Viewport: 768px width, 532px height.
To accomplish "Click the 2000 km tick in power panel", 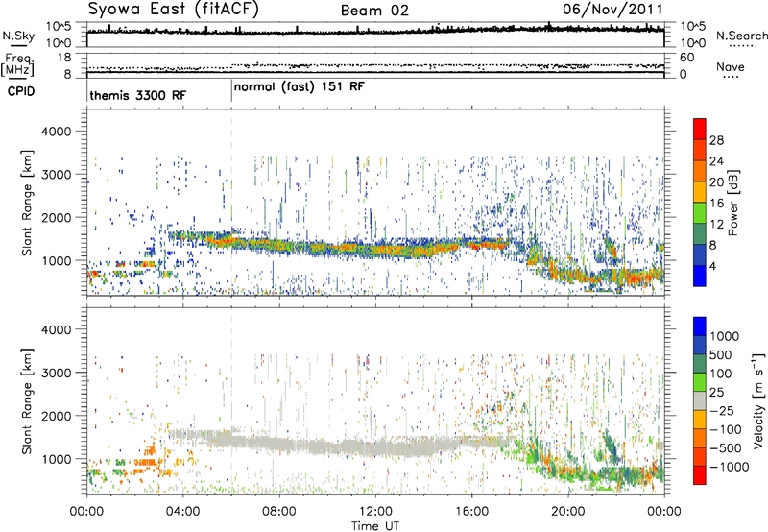I will [x=56, y=217].
